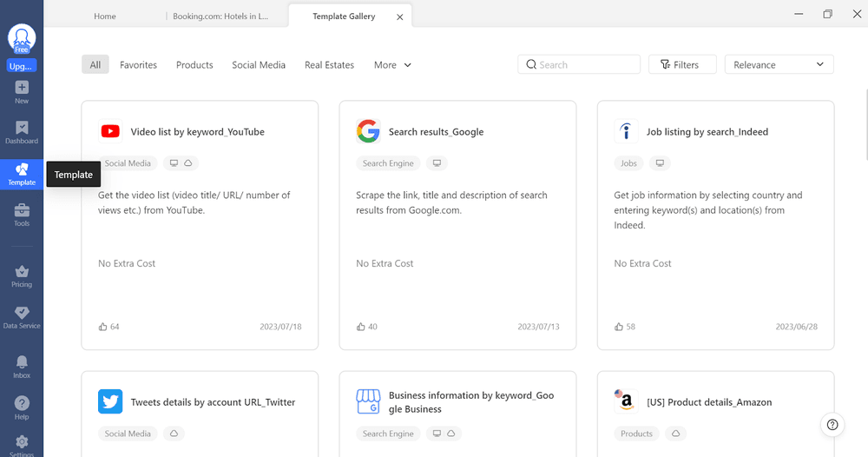This screenshot has height=457, width=868.
Task: Click cloud run icon on Amazon card
Action: pos(676,434)
